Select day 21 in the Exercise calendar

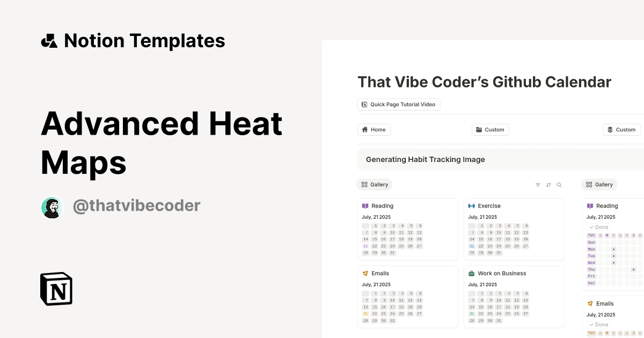472,246
